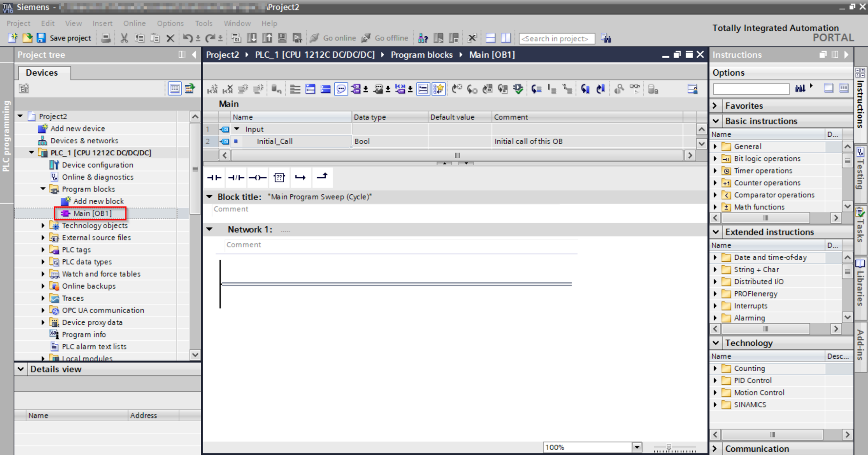The image size is (868, 455).
Task: Click the Open branch icon
Action: pyautogui.click(x=300, y=177)
